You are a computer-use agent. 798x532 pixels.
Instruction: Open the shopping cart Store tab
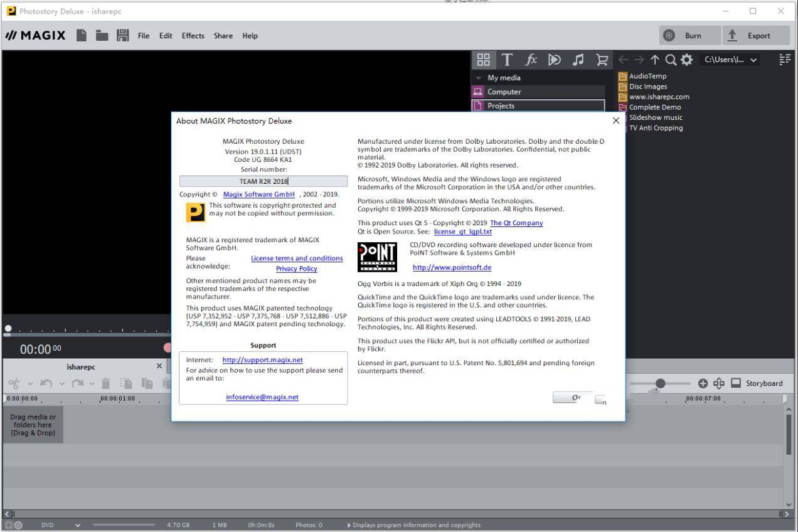coord(602,60)
